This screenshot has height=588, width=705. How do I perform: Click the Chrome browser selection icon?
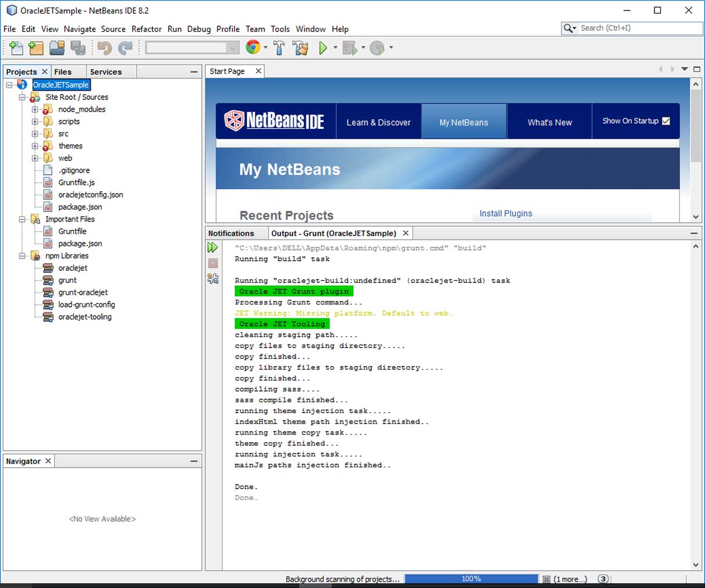point(253,47)
